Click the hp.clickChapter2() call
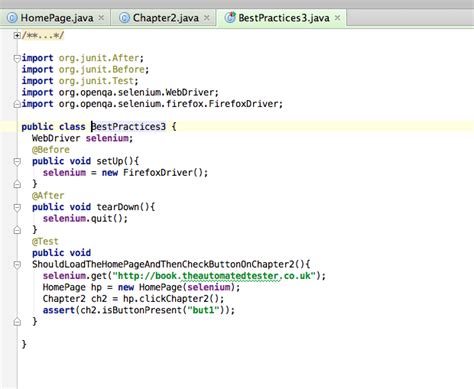The height and width of the screenshot is (389, 474). pyautogui.click(x=171, y=299)
